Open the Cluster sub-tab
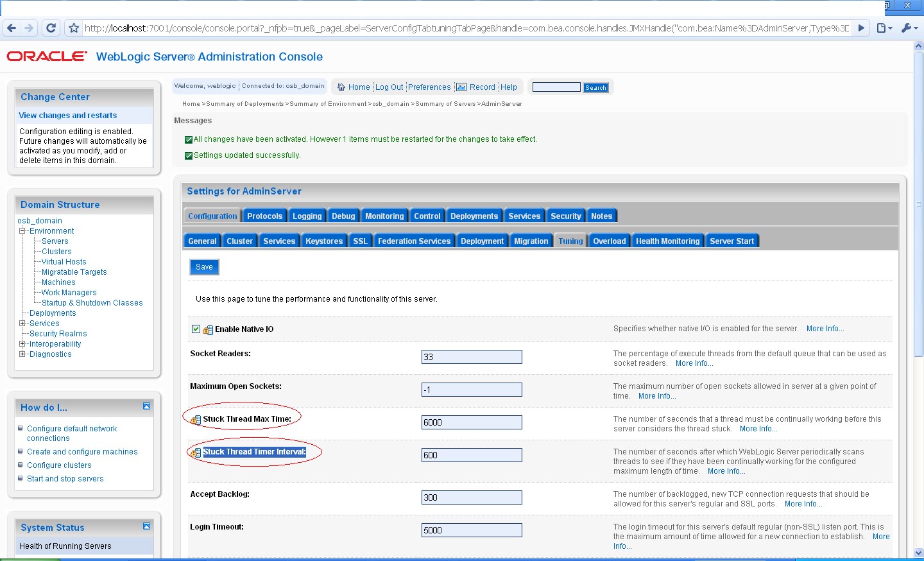The image size is (924, 561). [239, 241]
